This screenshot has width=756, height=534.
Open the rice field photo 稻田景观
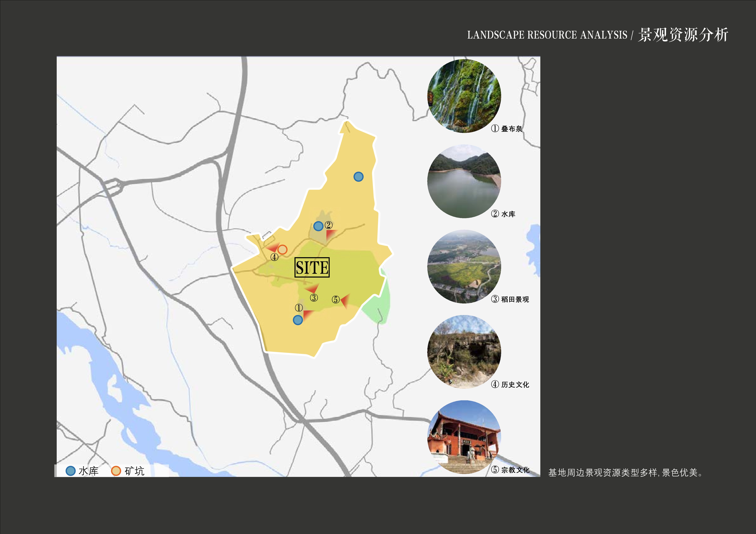pos(464,266)
